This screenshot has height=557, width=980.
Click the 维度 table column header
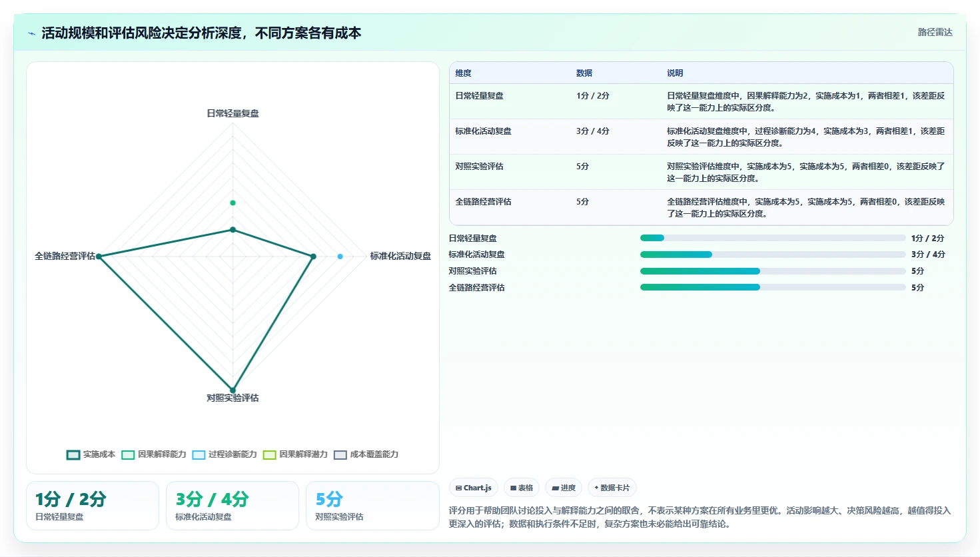point(463,73)
